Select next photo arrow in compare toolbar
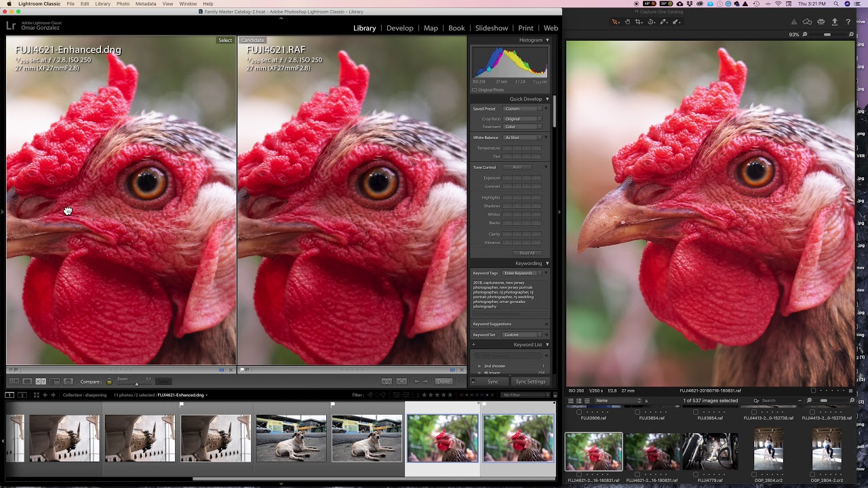This screenshot has height=488, width=868. (425, 382)
